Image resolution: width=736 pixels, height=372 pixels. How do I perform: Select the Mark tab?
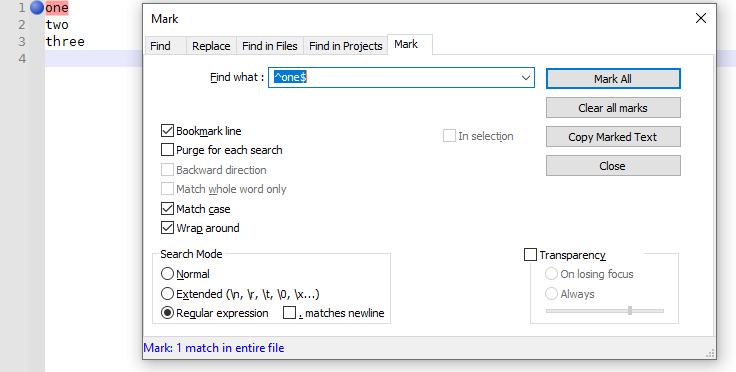(410, 44)
